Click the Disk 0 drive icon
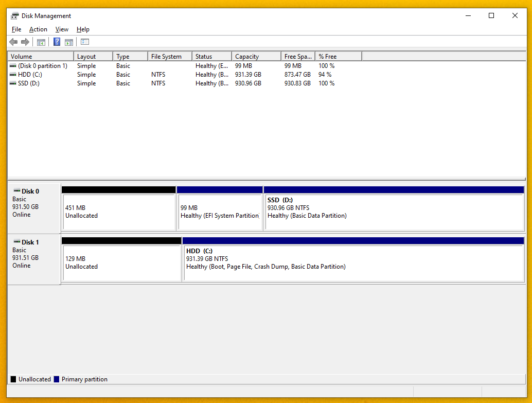 click(x=16, y=190)
